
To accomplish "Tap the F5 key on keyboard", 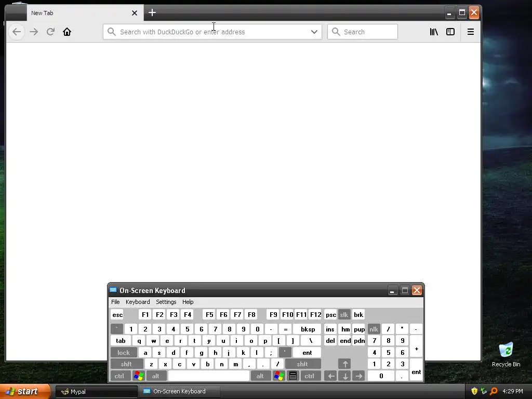I will point(209,314).
